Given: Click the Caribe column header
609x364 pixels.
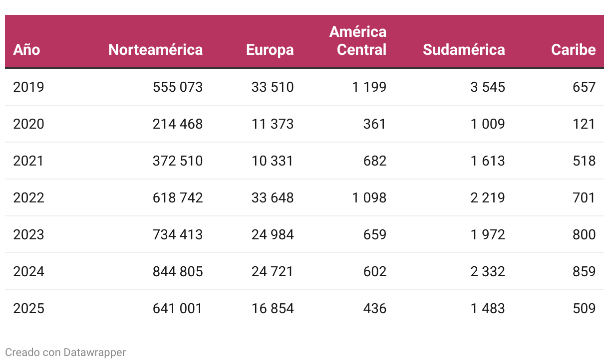Looking at the screenshot, I should click(573, 50).
